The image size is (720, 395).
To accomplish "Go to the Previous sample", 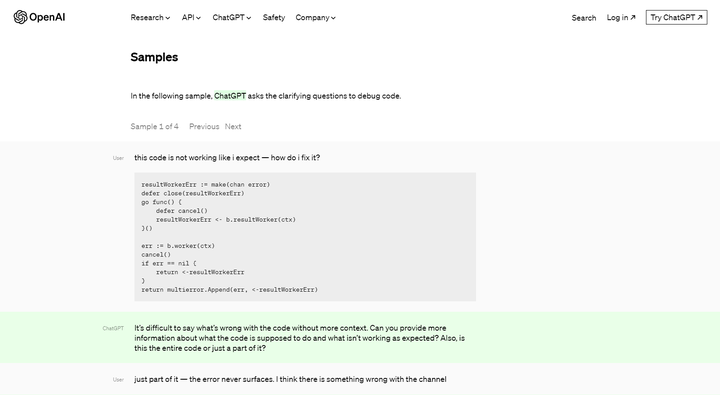I will pos(204,126).
